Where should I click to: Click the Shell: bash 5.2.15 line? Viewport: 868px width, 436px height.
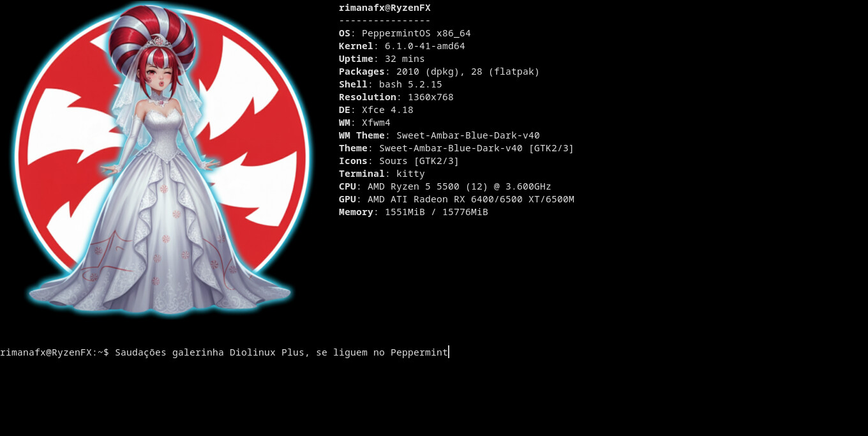pyautogui.click(x=391, y=84)
